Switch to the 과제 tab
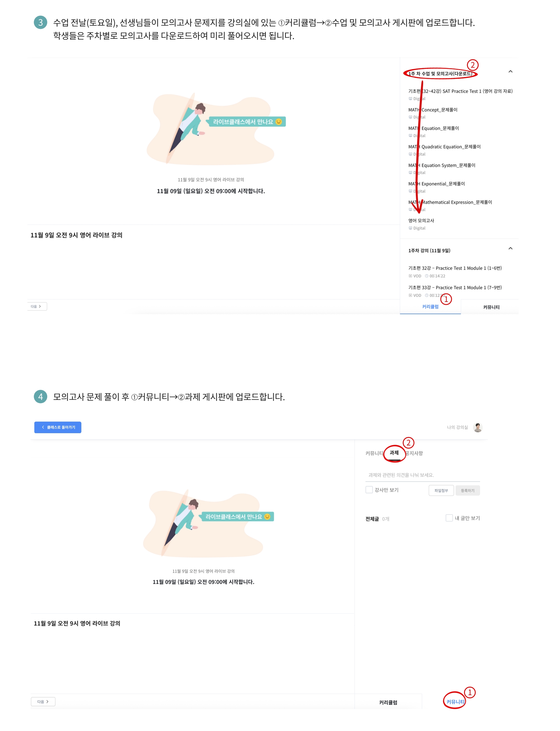This screenshot has width=560, height=731. [x=394, y=453]
